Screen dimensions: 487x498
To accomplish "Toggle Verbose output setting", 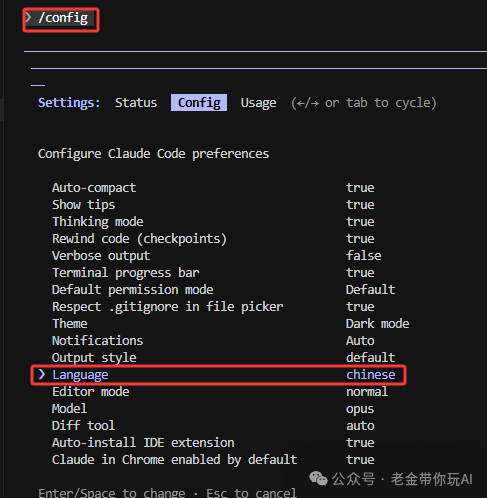I will [x=217, y=256].
